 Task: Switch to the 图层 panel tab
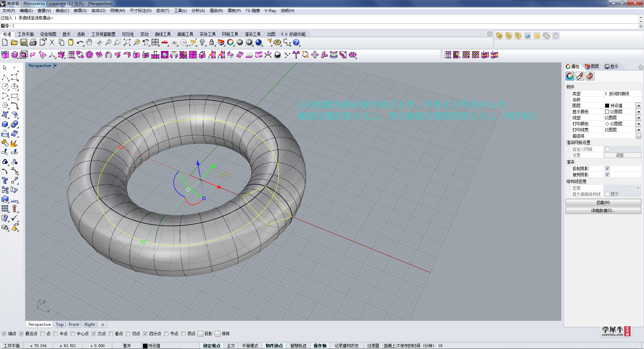coord(592,66)
